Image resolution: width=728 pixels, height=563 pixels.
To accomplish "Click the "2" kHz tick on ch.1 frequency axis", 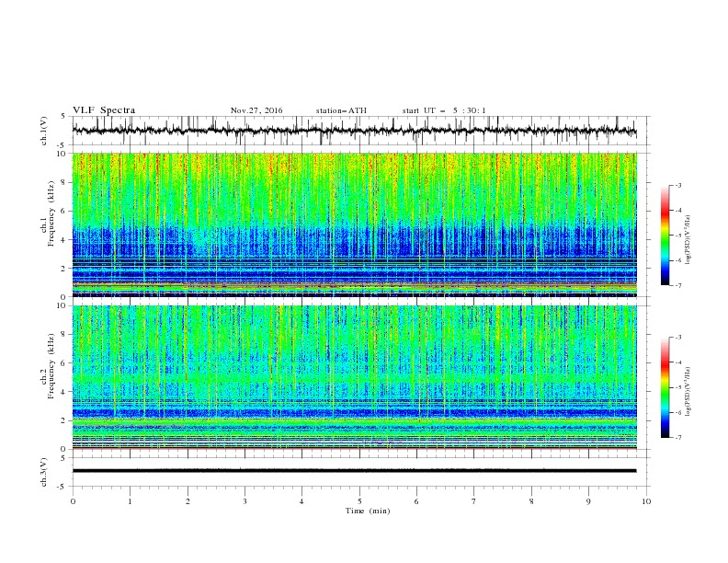I will coord(65,269).
